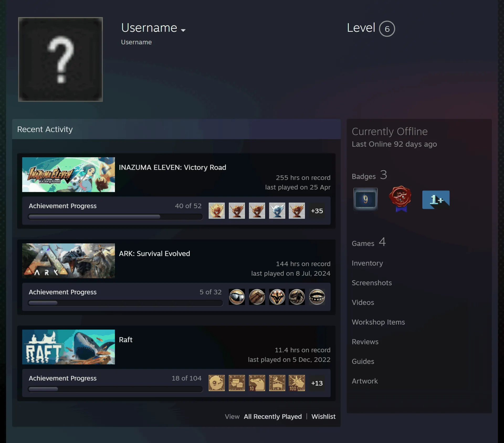Viewport: 504px width, 443px height.
Task: Select Workshop Items in the sidebar
Action: (x=378, y=322)
